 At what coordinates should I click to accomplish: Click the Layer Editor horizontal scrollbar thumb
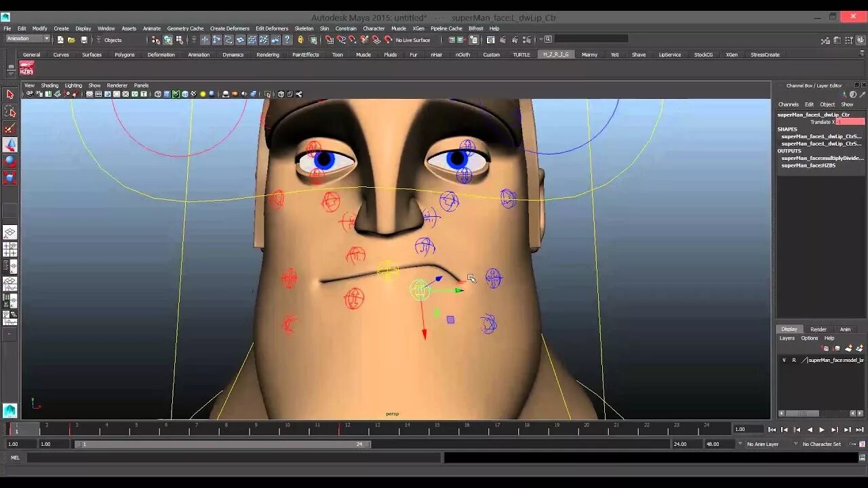coord(802,413)
